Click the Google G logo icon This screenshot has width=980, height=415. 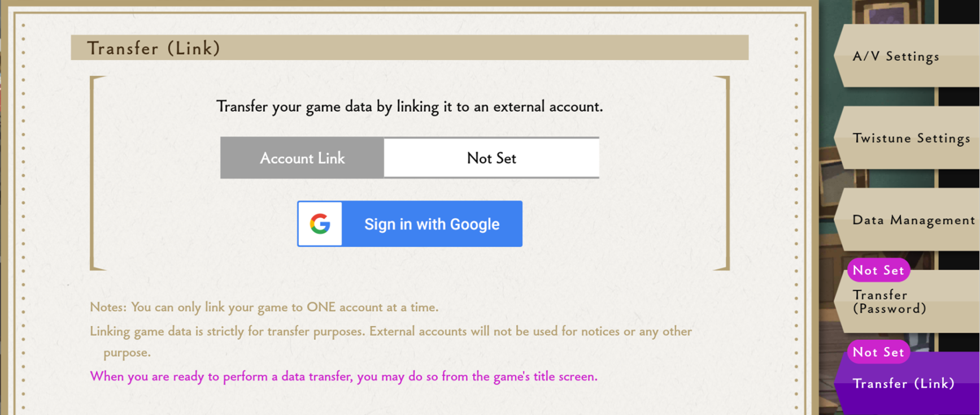point(320,224)
